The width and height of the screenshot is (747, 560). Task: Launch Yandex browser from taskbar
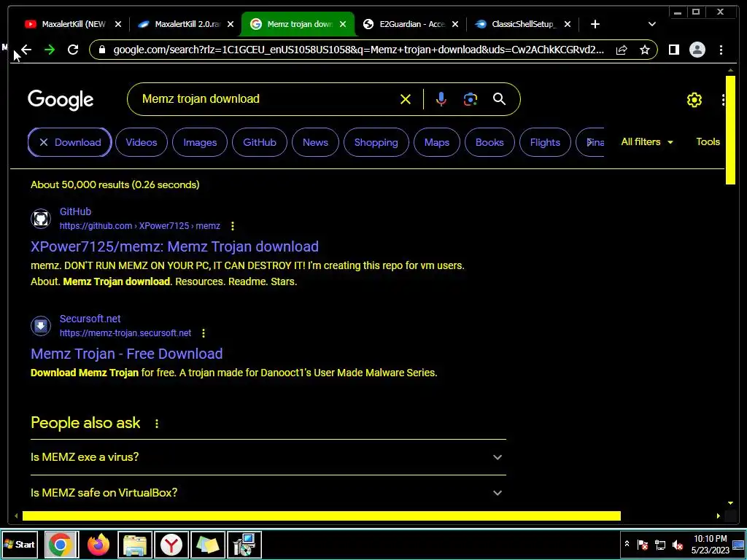171,545
